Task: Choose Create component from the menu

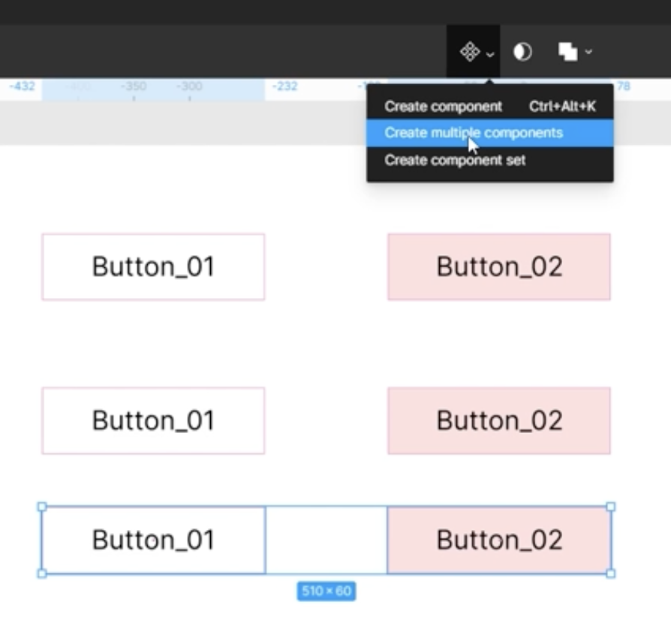Action: click(x=490, y=106)
